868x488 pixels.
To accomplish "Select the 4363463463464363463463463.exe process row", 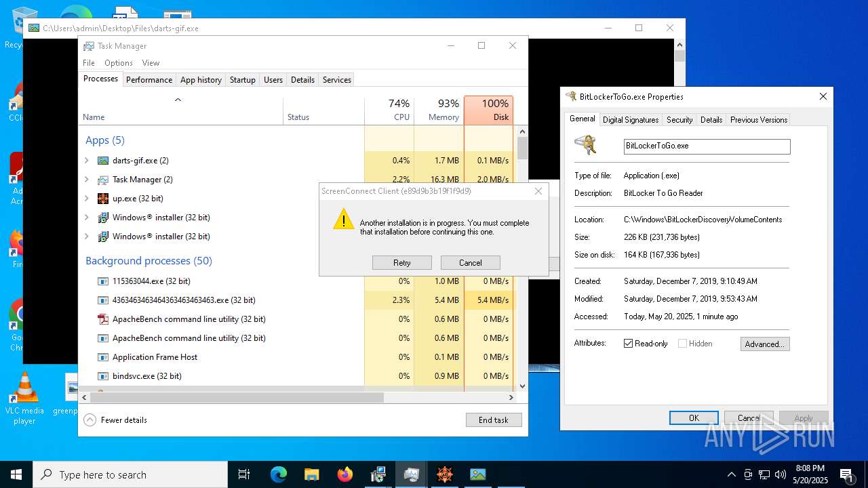I will coord(296,300).
